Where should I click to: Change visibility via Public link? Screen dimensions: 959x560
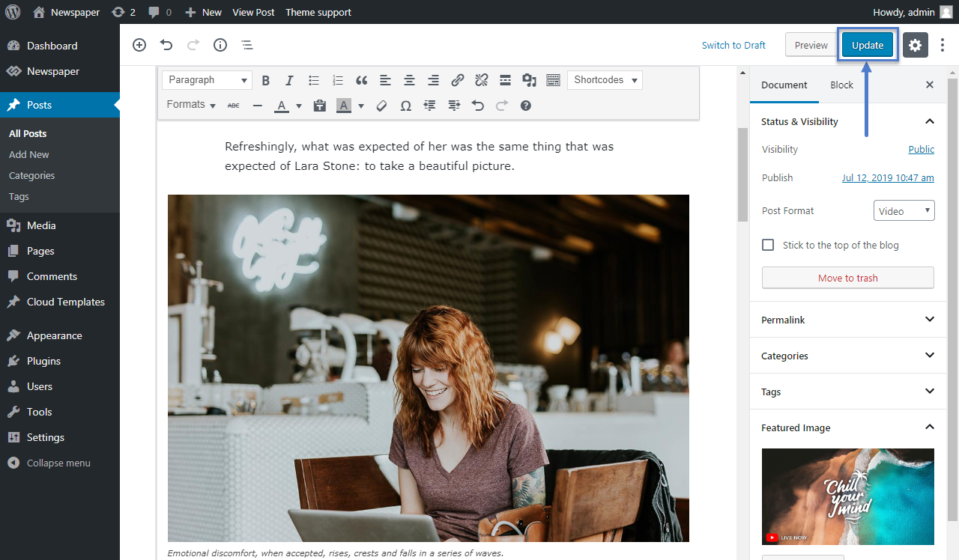coord(922,149)
